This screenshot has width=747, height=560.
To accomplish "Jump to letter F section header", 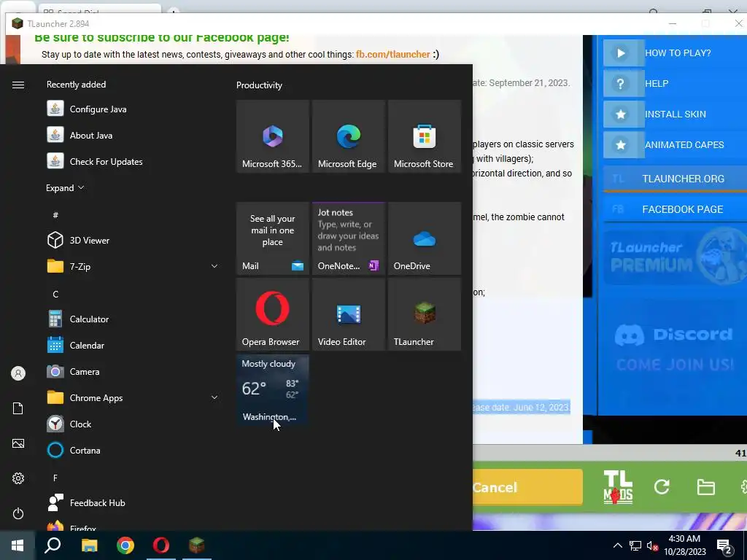I will click(x=55, y=478).
